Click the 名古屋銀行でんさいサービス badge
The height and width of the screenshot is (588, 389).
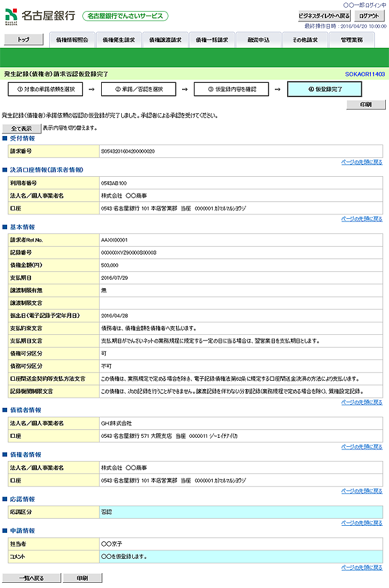[125, 16]
